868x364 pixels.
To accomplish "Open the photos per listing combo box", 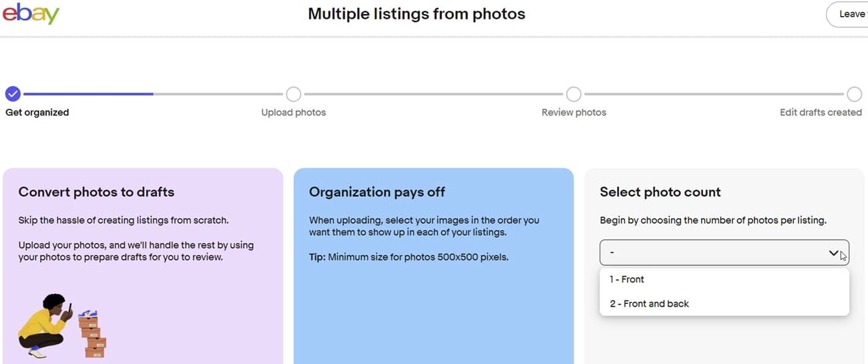I will coord(714,253).
